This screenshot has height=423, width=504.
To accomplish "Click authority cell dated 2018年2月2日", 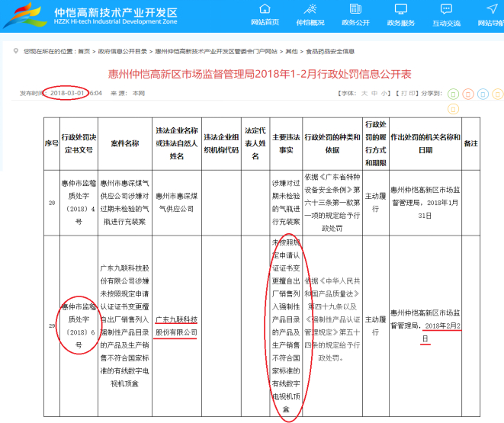I will (425, 325).
